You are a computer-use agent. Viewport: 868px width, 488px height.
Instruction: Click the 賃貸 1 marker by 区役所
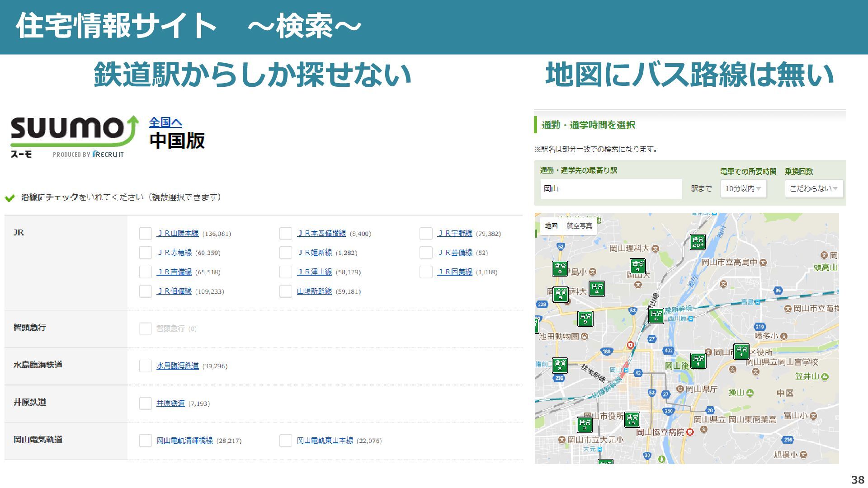point(741,352)
